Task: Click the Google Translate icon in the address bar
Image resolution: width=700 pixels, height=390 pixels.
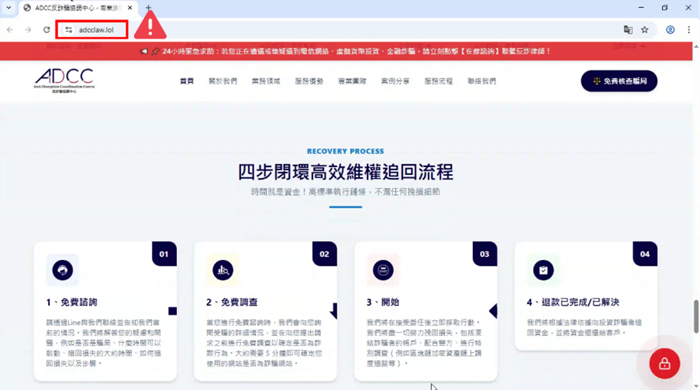Action: coord(628,30)
